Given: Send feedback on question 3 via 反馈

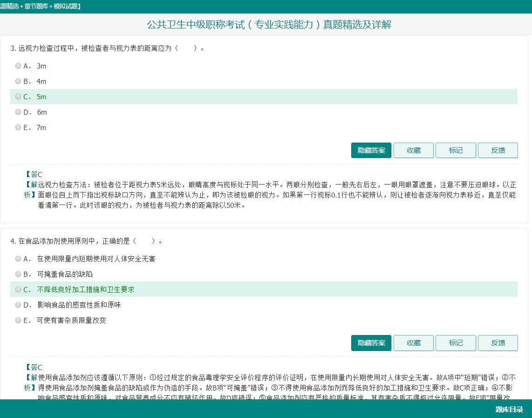Looking at the screenshot, I should 498,151.
